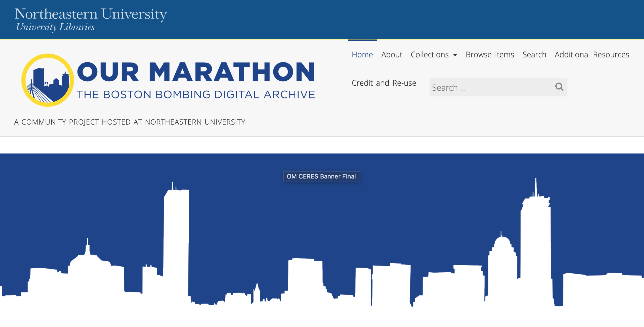Click the OM CERES Banner Final tooltip
The height and width of the screenshot is (327, 644).
[321, 177]
